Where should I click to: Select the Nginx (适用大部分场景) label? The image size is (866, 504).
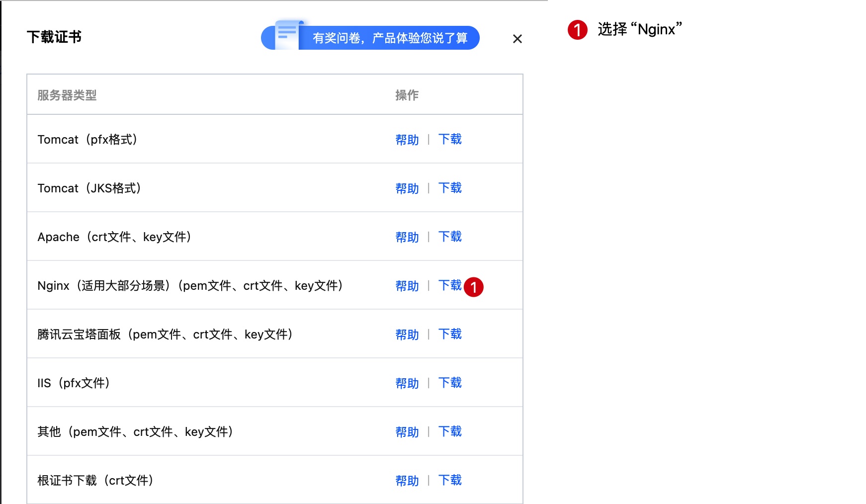(x=190, y=286)
